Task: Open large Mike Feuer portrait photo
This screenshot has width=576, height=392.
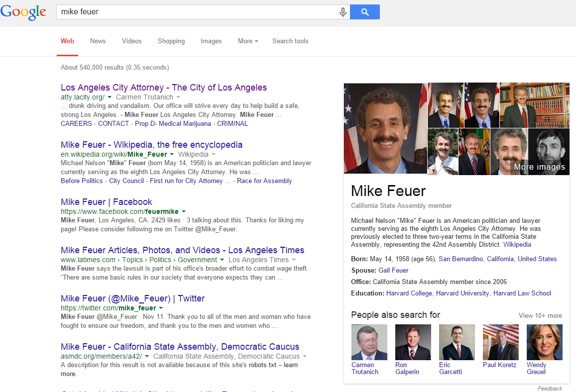Action: click(x=385, y=128)
